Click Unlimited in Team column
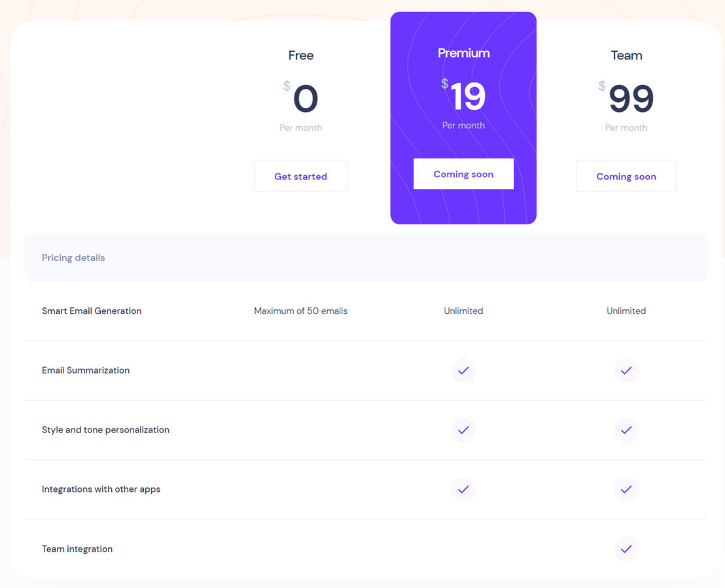 (626, 311)
